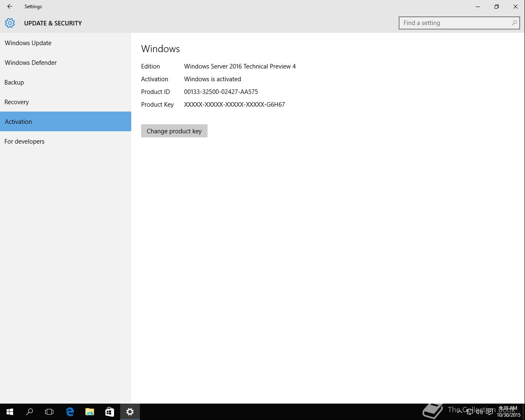
Task: Click the Windows heading
Action: click(x=160, y=49)
